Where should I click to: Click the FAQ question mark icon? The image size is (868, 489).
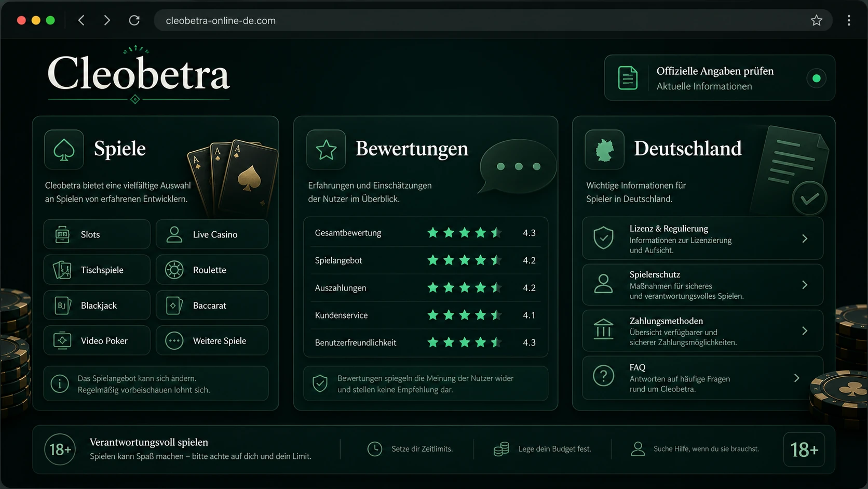(603, 376)
